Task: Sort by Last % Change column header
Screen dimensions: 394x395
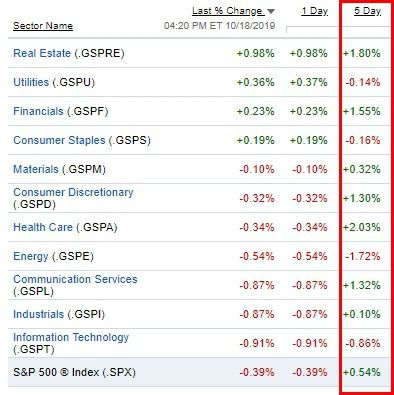Action: 227,11
